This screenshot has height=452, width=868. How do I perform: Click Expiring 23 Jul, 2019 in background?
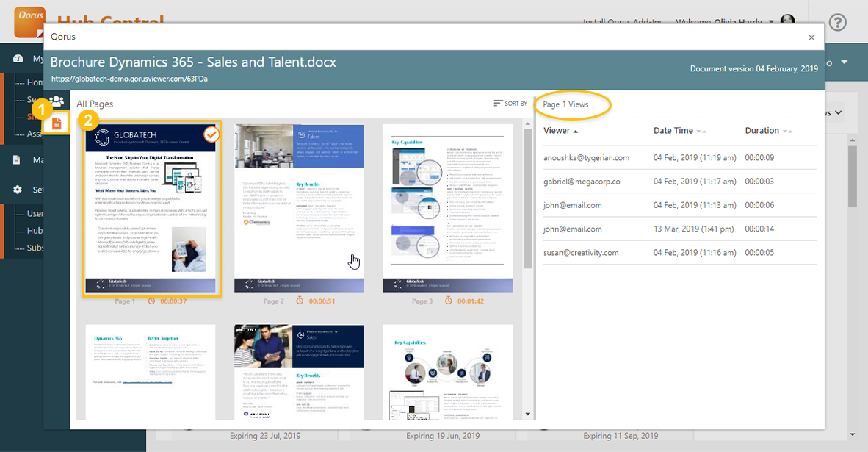265,436
